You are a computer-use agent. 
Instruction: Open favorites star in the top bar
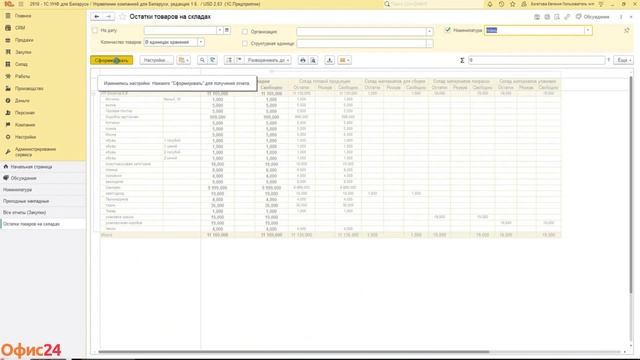click(513, 4)
